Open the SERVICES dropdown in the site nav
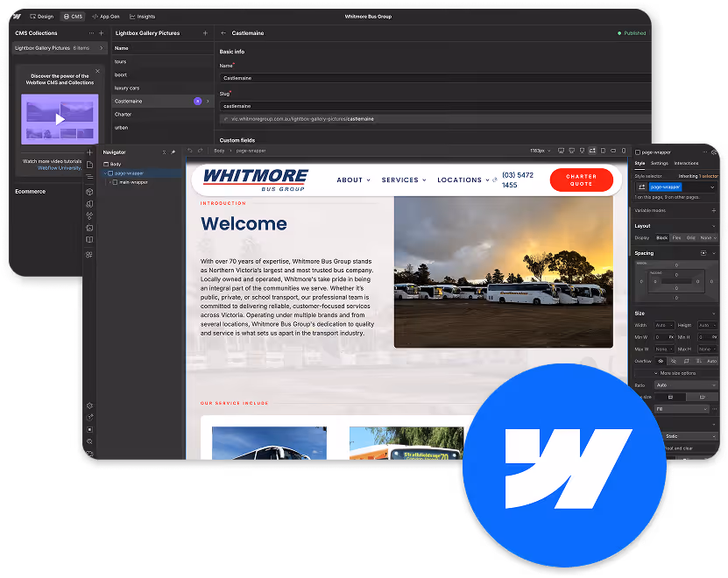The height and width of the screenshot is (578, 728). [404, 180]
